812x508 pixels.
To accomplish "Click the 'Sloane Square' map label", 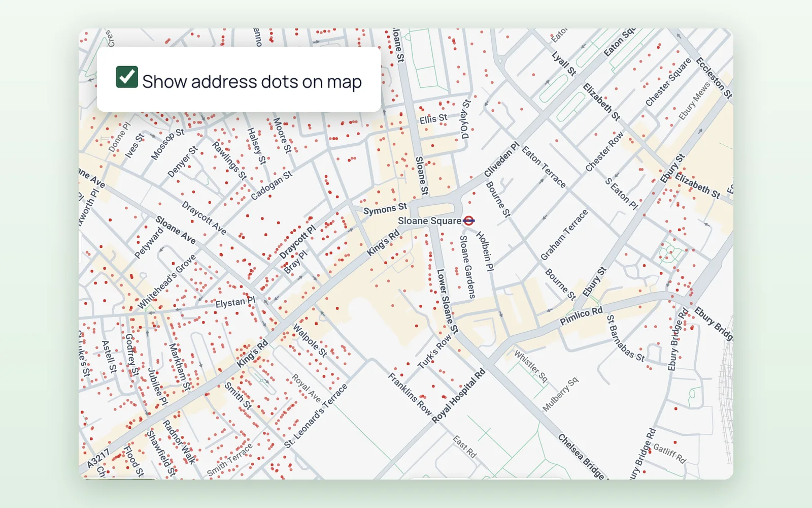I will click(x=429, y=221).
